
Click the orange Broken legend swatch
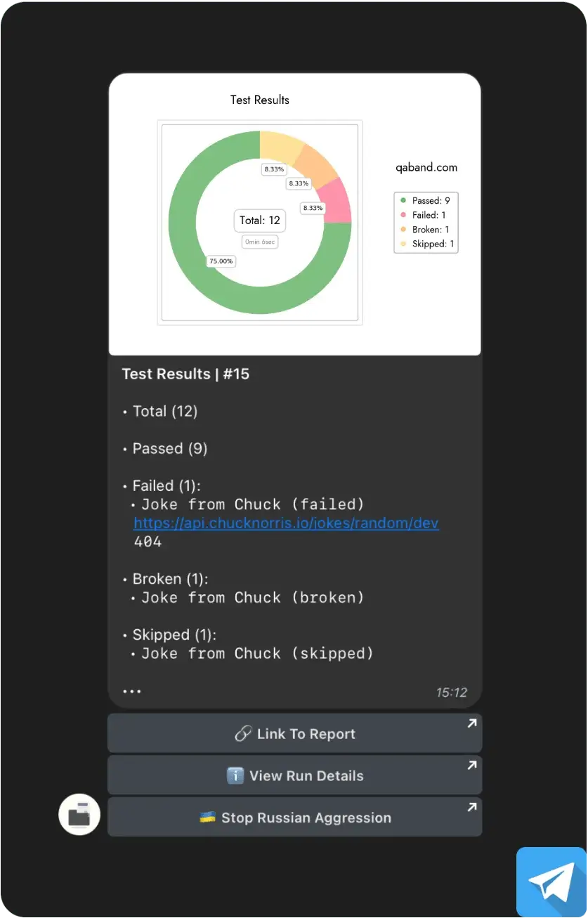click(403, 230)
